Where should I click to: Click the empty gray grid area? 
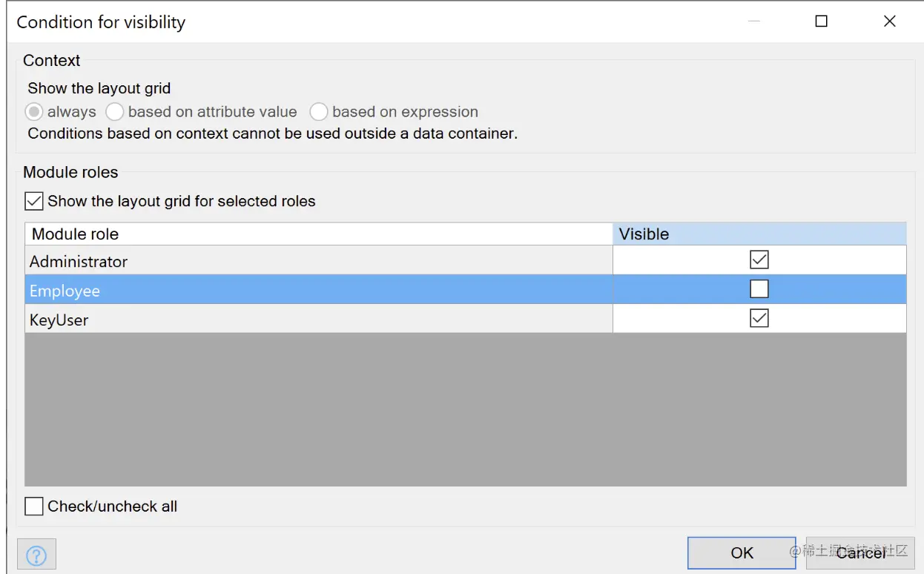pos(465,409)
